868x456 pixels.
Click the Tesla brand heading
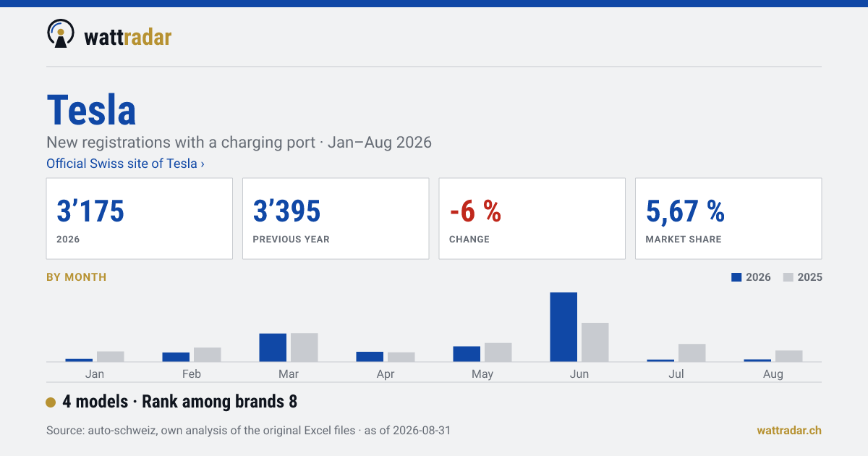[x=91, y=110]
